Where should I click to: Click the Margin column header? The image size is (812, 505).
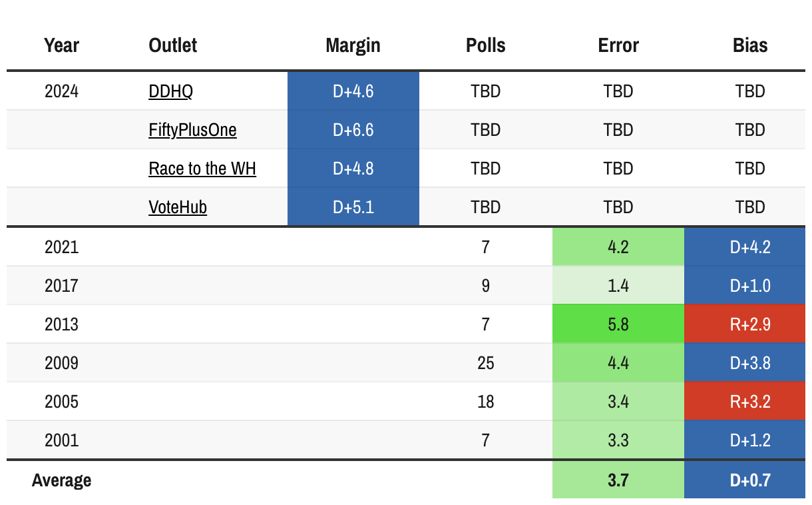click(x=353, y=45)
